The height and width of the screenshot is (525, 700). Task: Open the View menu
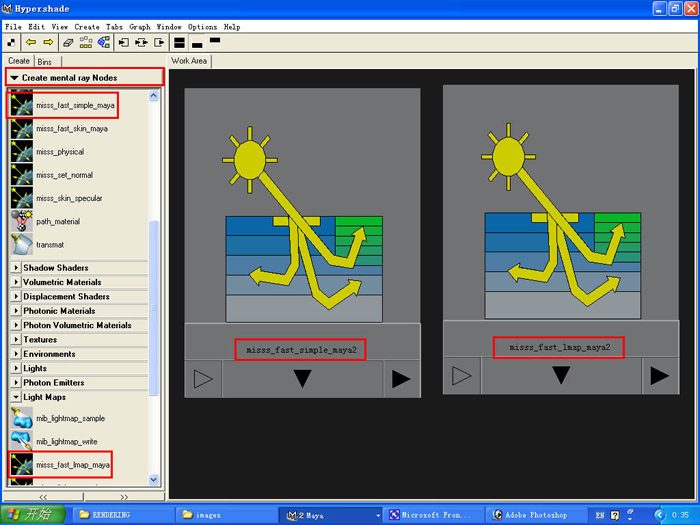coord(60,27)
